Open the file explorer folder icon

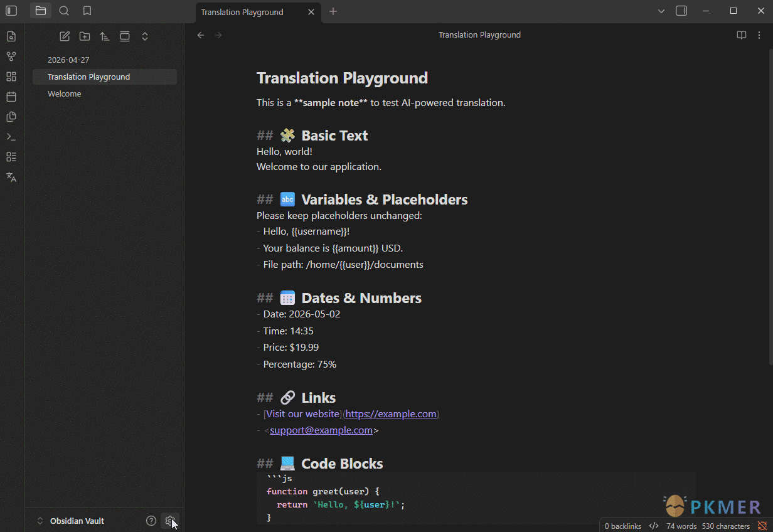(x=41, y=11)
